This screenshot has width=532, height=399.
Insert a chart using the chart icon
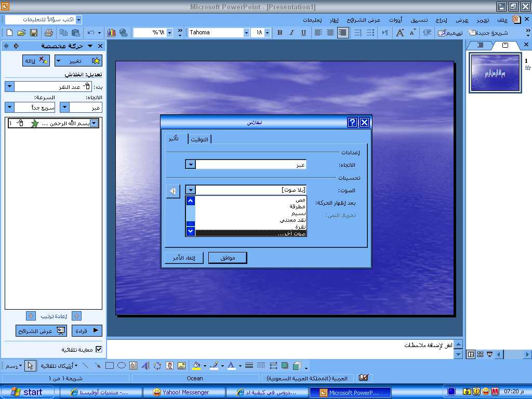pyautogui.click(x=111, y=33)
